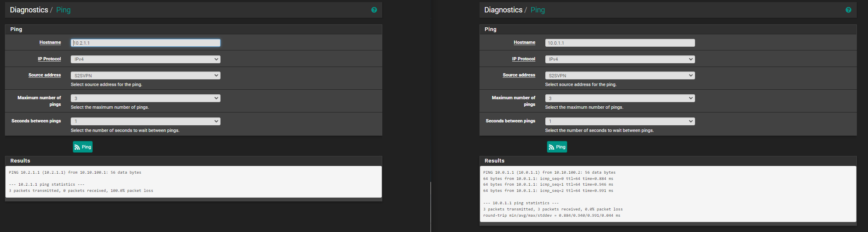
Task: Click the Ping breadcrumb link in the right header
Action: [537, 10]
